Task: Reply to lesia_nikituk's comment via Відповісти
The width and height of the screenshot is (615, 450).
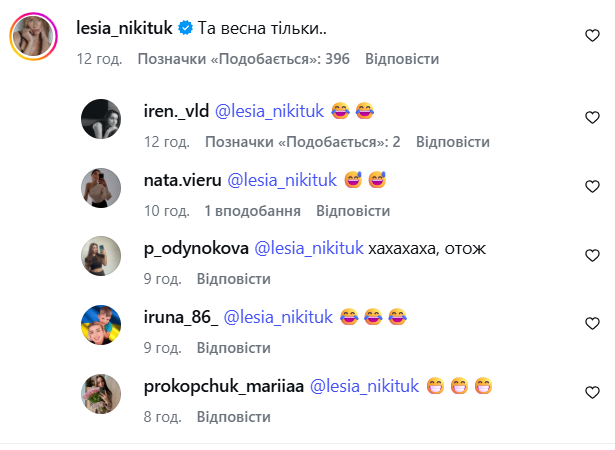Action: tap(402, 59)
